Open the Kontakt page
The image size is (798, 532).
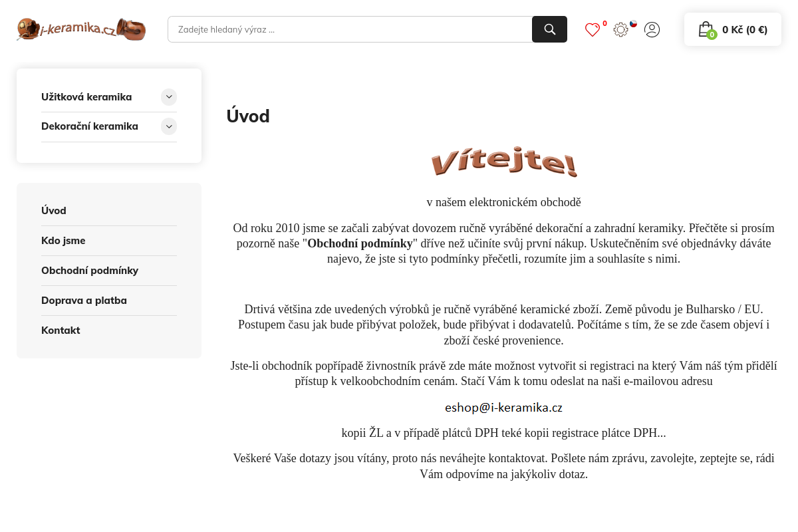[61, 331]
